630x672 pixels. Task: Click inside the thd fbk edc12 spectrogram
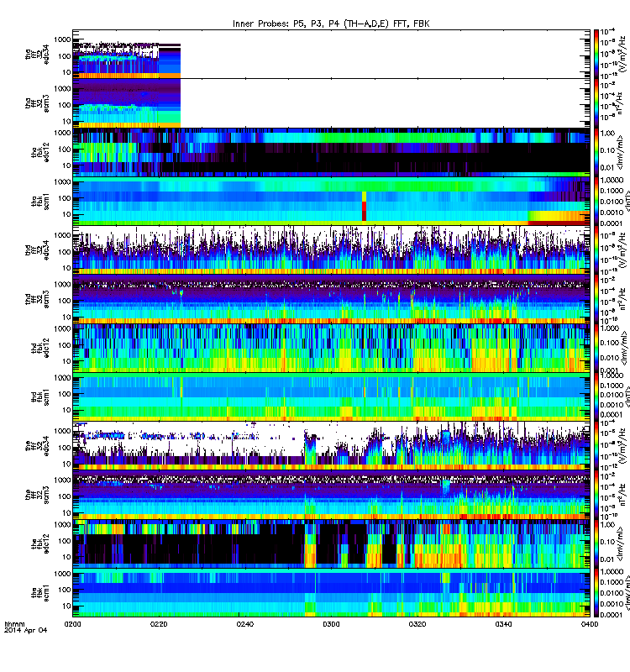pyautogui.click(x=331, y=348)
